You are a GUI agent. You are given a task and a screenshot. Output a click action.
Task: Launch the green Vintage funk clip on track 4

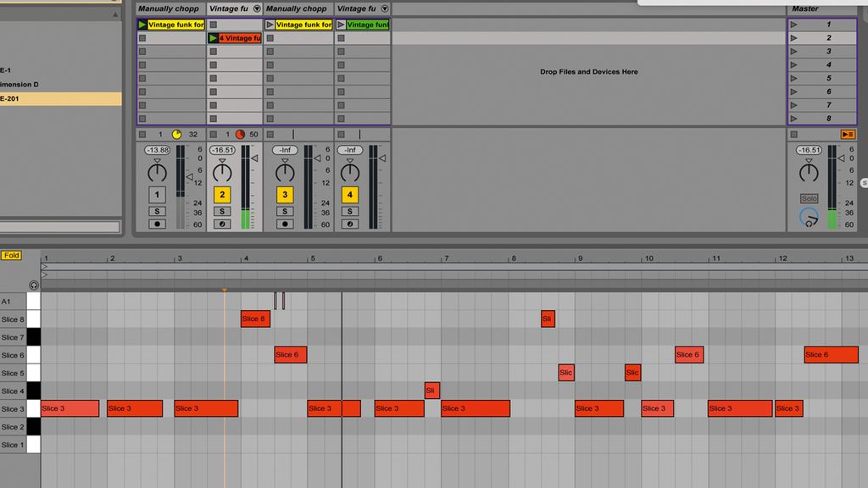(x=362, y=25)
